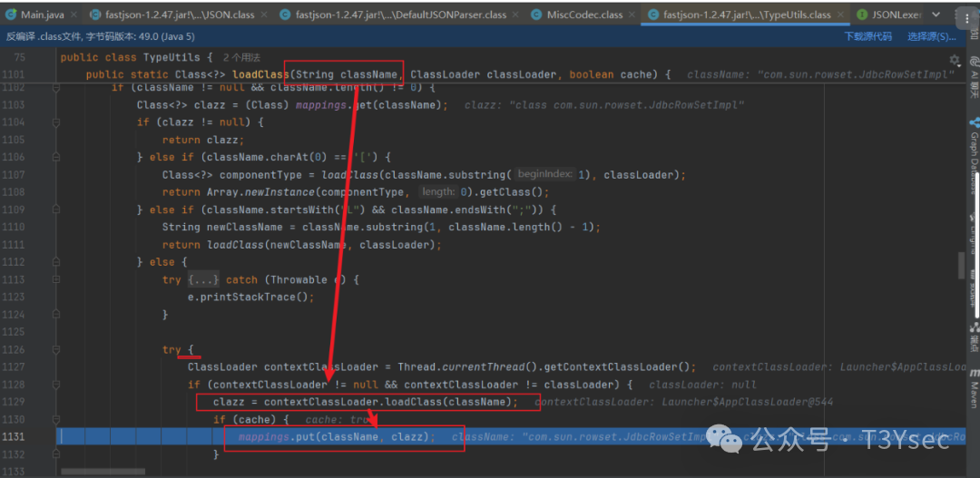Switch to the MiscCodec.class tab

583,14
